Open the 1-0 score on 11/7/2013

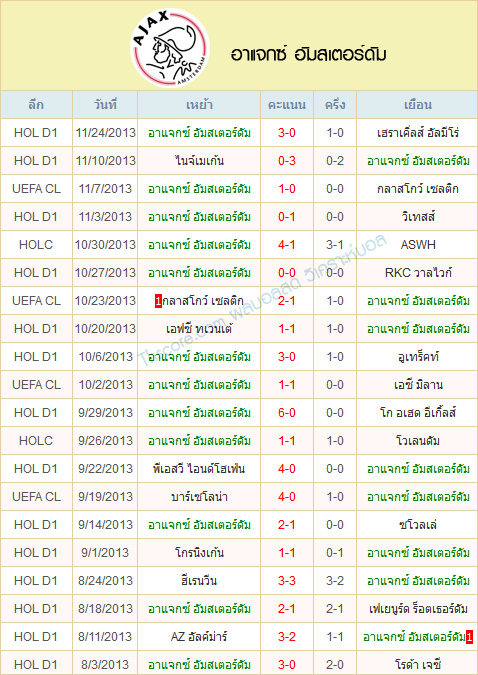tap(287, 189)
